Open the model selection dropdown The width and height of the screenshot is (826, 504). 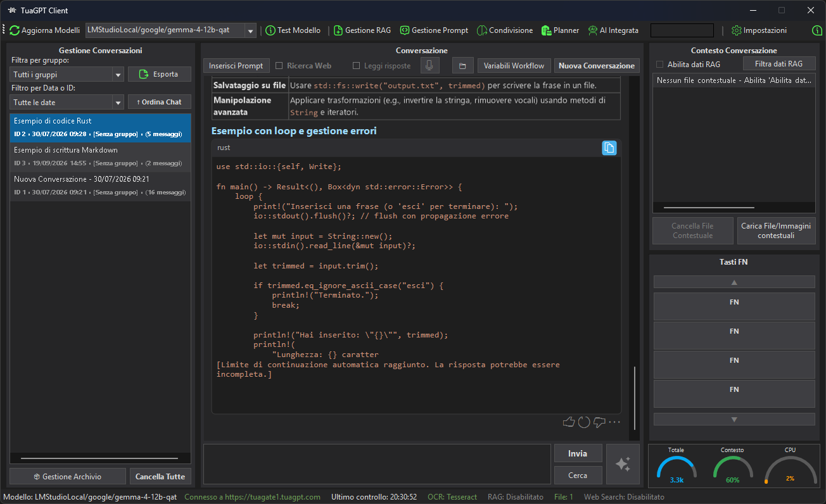[x=250, y=30]
